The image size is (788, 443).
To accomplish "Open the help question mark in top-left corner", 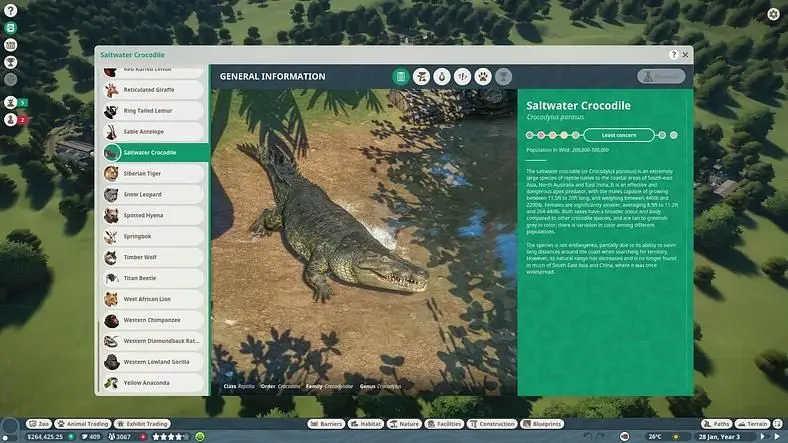I will 10,10.
